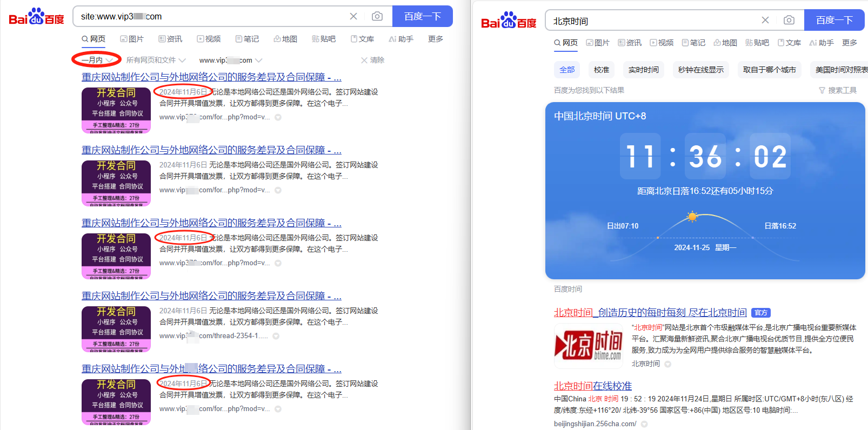Viewport: 868px width, 430px height.
Task: Open the first result titled 重庆网站制作公司
Action: click(x=211, y=77)
